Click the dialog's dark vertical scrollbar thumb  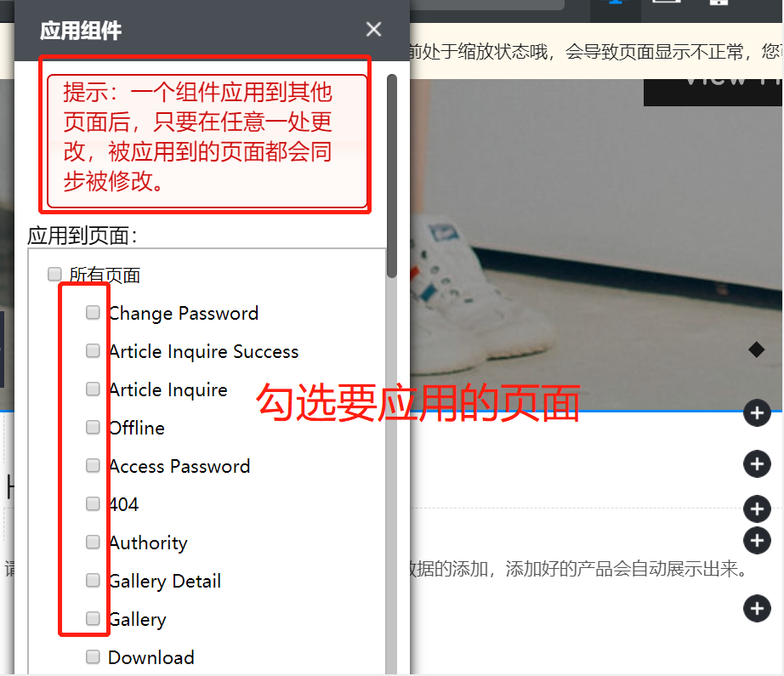point(392,176)
